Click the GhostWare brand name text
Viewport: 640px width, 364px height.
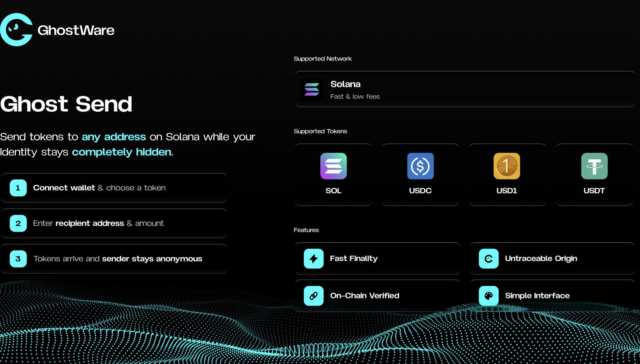click(x=76, y=30)
